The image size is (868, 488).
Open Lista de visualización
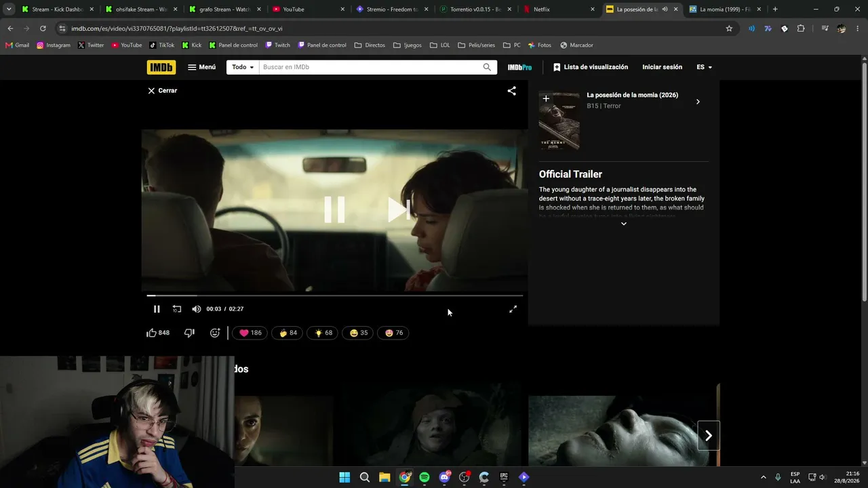[591, 67]
